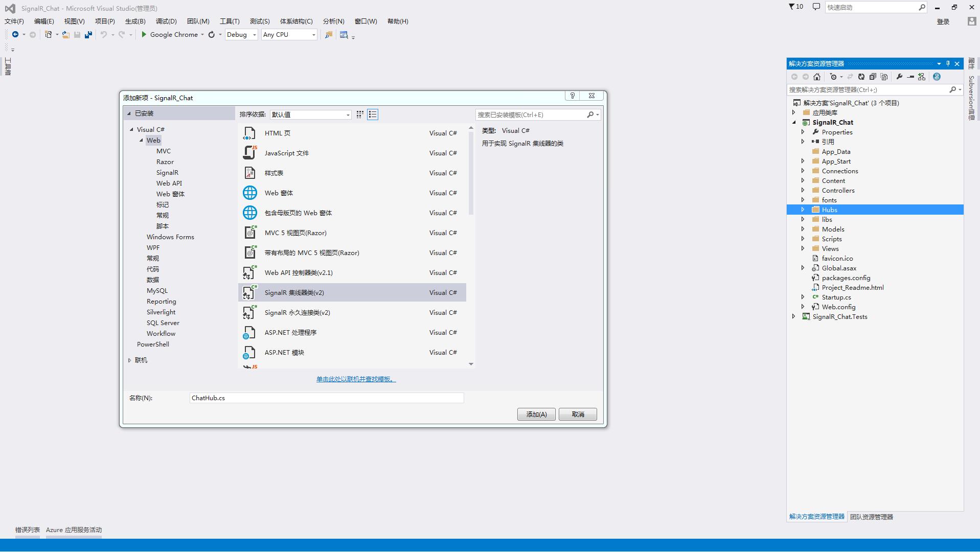
Task: Switch to 团队资源管理器 tab
Action: [x=872, y=517]
